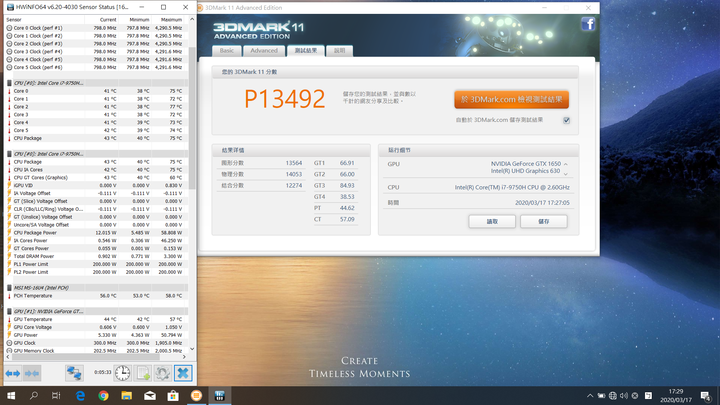720x405 pixels.
Task: Select the GPU Core Voltage row
Action: pyautogui.click(x=96, y=327)
